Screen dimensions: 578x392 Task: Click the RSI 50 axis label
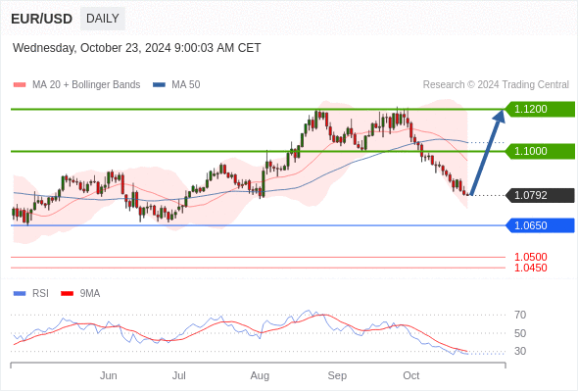pos(520,333)
